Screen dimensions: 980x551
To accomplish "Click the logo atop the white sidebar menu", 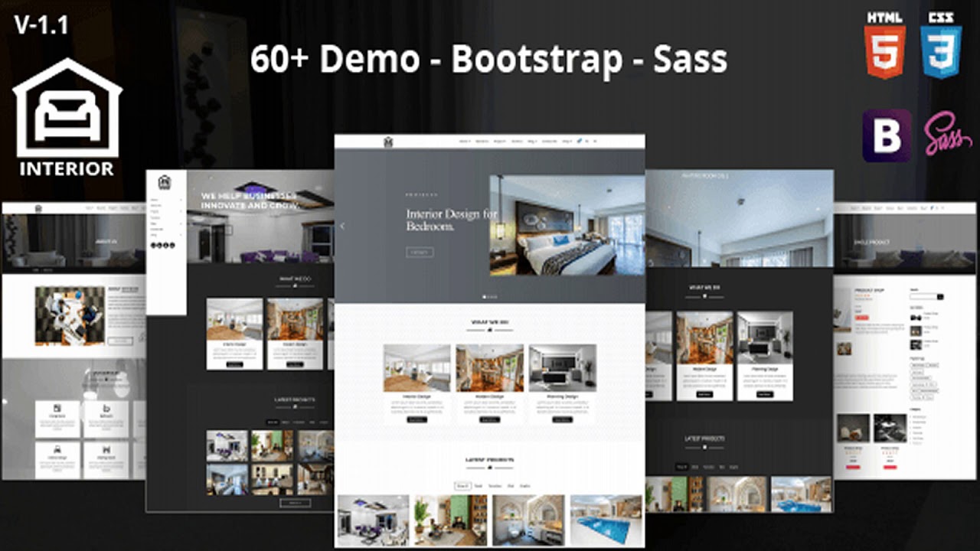I will [165, 183].
